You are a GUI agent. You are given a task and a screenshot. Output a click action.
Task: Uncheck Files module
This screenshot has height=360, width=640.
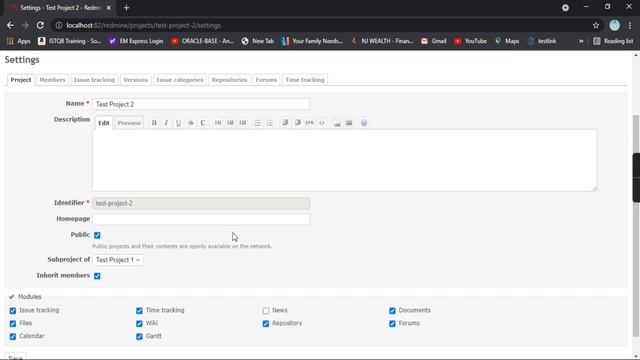tap(13, 324)
